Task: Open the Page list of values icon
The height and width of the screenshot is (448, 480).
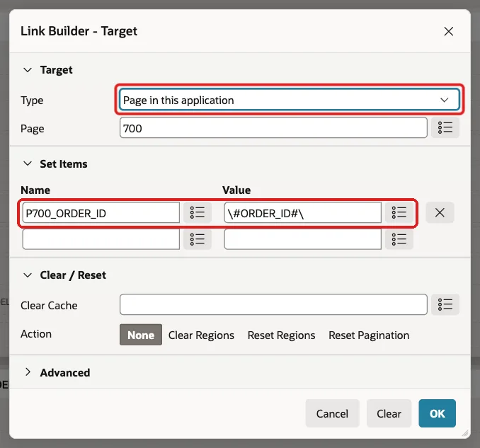Action: tap(445, 128)
